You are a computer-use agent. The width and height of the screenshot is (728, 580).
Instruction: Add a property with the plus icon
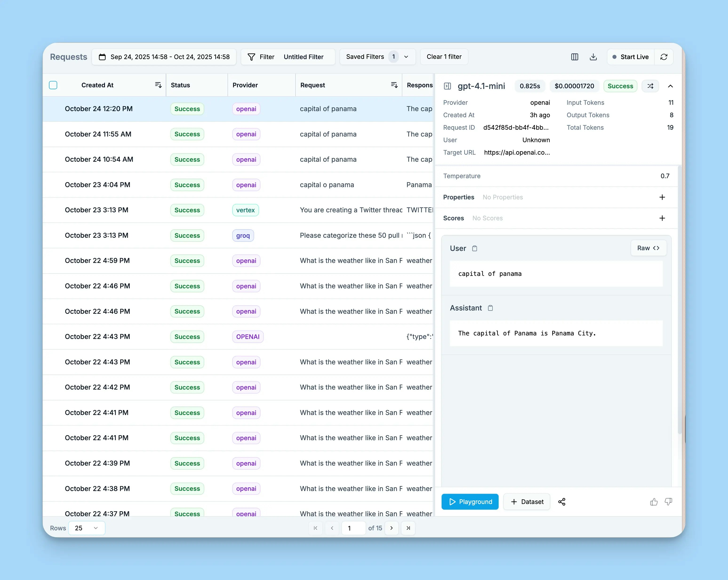[662, 197]
